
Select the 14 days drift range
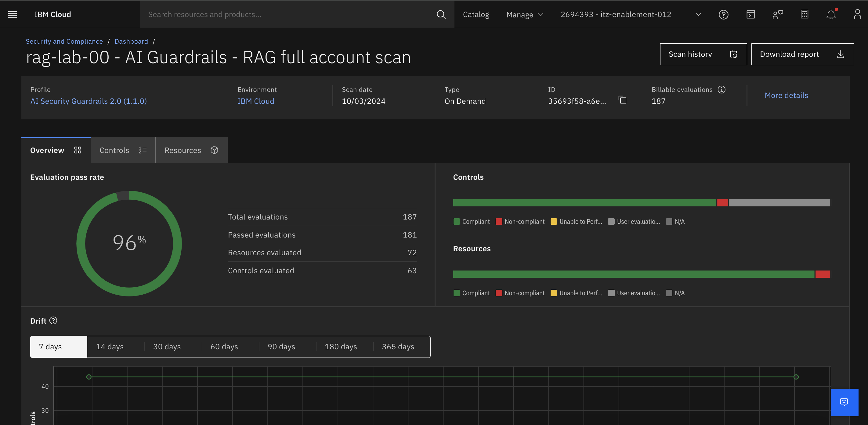coord(110,347)
